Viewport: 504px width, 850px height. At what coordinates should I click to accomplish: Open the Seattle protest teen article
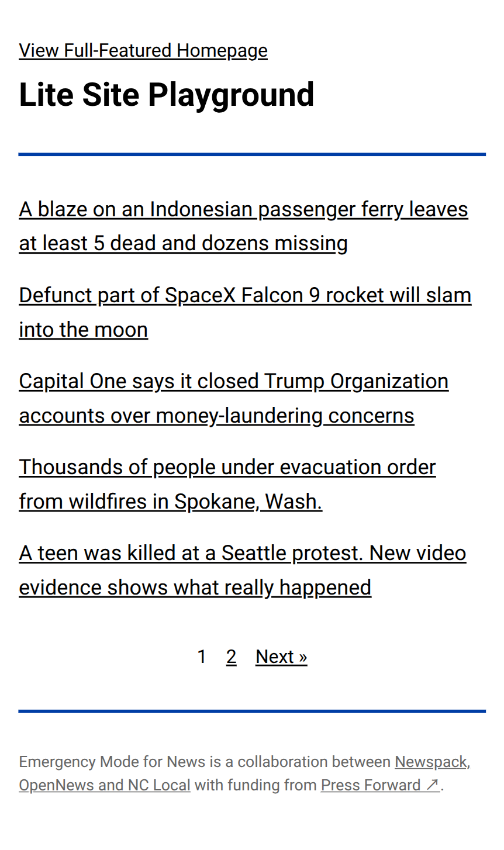tap(243, 570)
